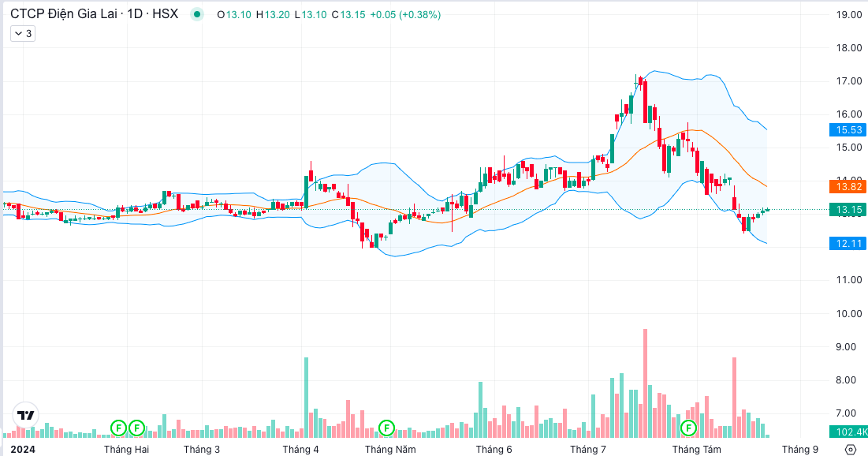Image resolution: width=868 pixels, height=456 pixels.
Task: Click the low value L13.10
Action: pyautogui.click(x=311, y=15)
